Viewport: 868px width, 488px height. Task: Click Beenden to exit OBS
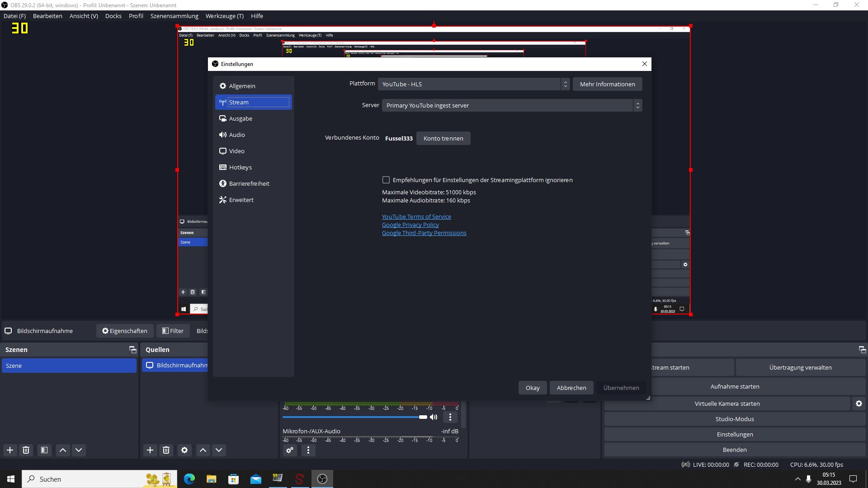tap(735, 450)
